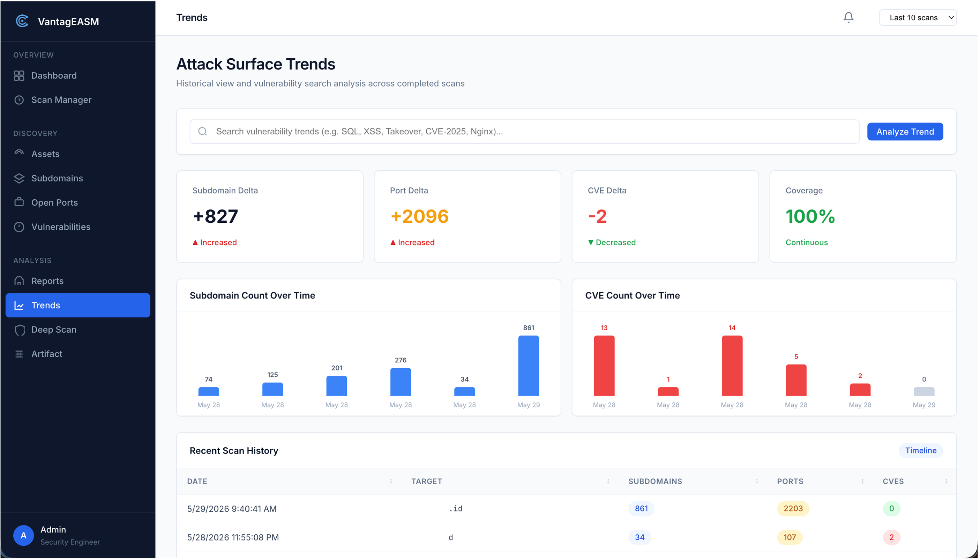The image size is (980, 560).
Task: Sort table by Date column arrows
Action: tap(391, 481)
